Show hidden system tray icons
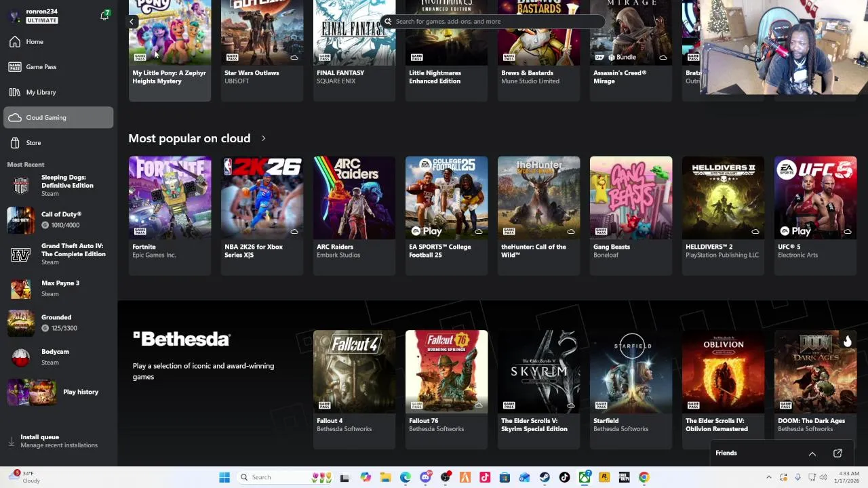868x488 pixels. click(x=768, y=478)
